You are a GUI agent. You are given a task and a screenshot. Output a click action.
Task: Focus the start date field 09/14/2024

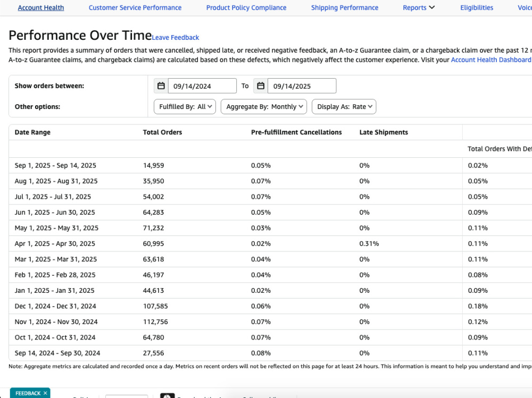[202, 86]
